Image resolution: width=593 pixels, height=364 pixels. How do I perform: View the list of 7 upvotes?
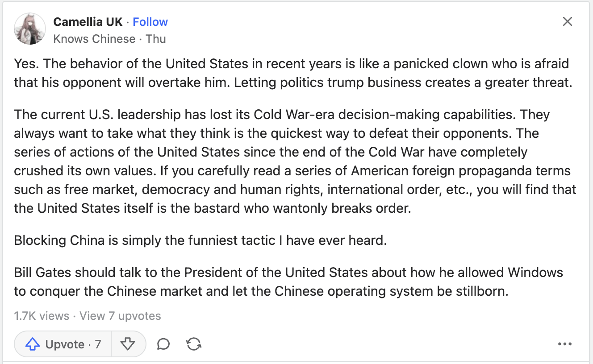tap(120, 316)
